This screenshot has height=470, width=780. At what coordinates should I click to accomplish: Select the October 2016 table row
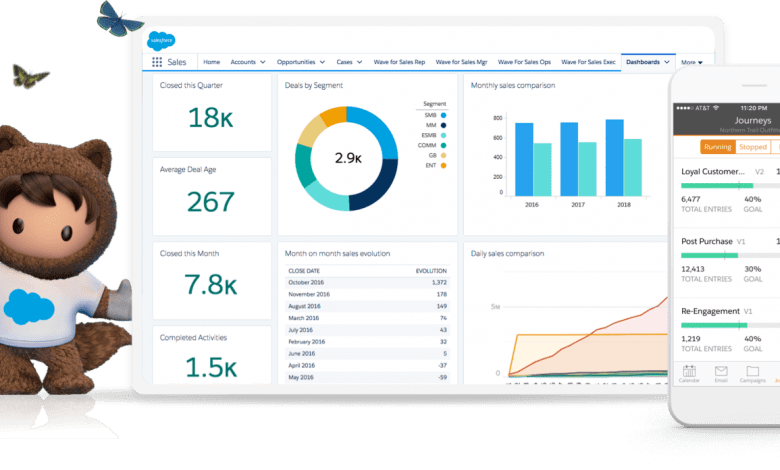coord(368,282)
